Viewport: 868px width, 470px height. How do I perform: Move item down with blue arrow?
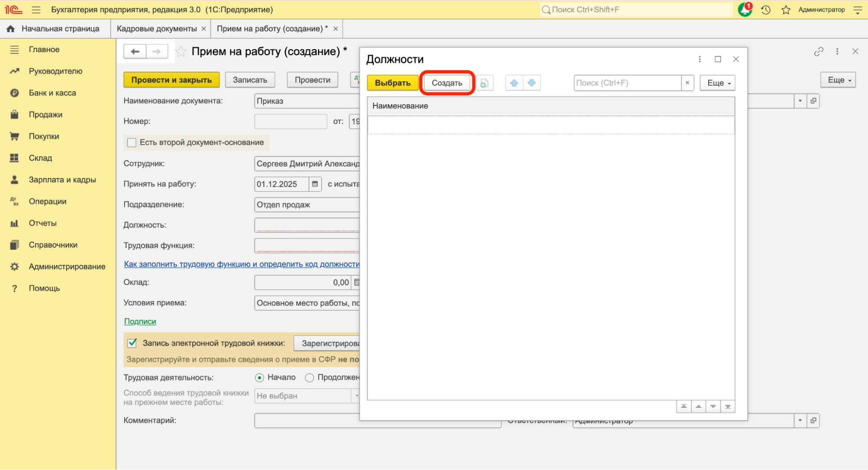532,83
